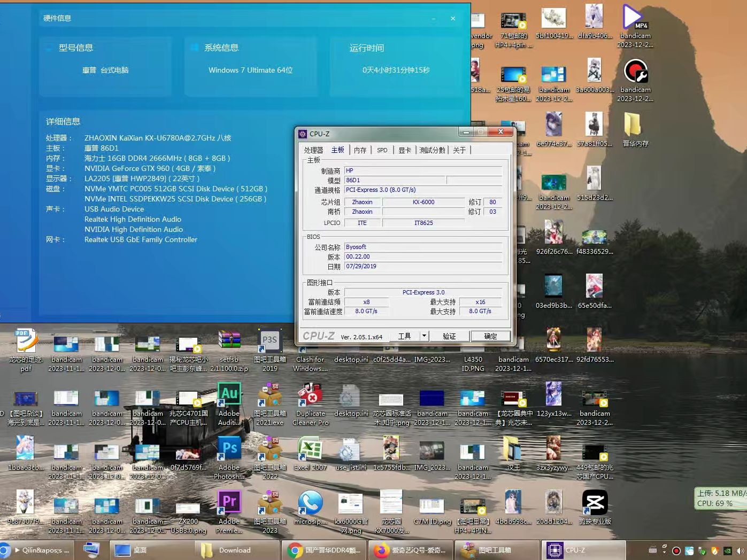This screenshot has height=560, width=747.
Task: Open the 内存 tab in CPU-Z
Action: [360, 150]
